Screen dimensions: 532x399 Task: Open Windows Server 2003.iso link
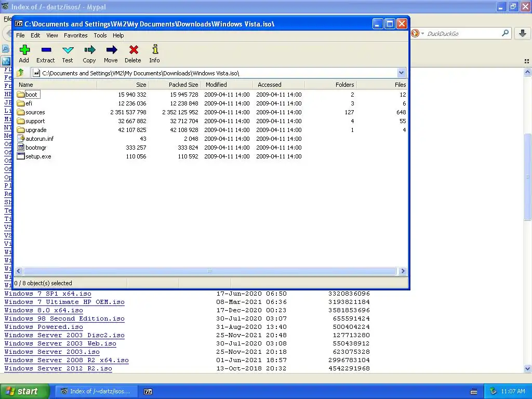tap(52, 352)
